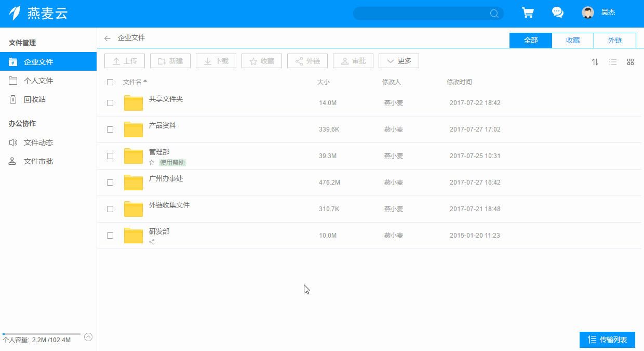Open the 更多 dropdown menu
The width and height of the screenshot is (644, 351).
pyautogui.click(x=399, y=60)
